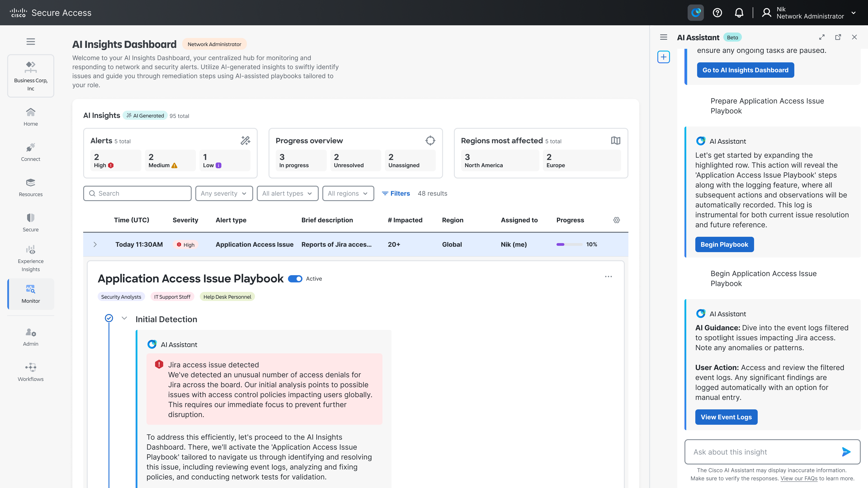The height and width of the screenshot is (488, 868).
Task: Expand the AI Assistant panel to fullscreen
Action: pos(822,37)
